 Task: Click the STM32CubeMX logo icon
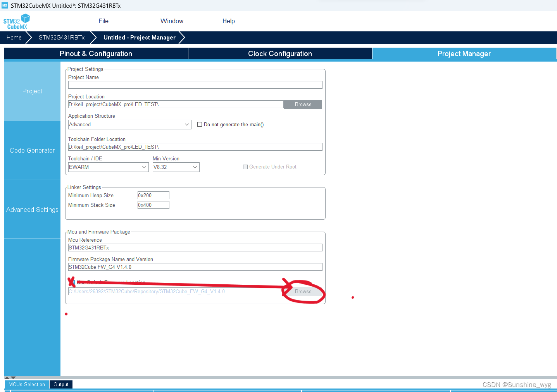tap(16, 22)
